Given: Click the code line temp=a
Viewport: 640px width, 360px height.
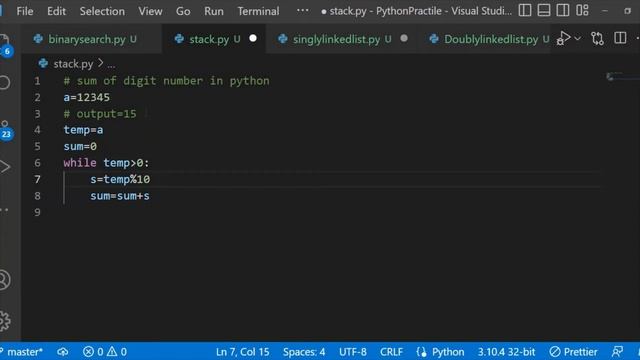Looking at the screenshot, I should (x=83, y=130).
